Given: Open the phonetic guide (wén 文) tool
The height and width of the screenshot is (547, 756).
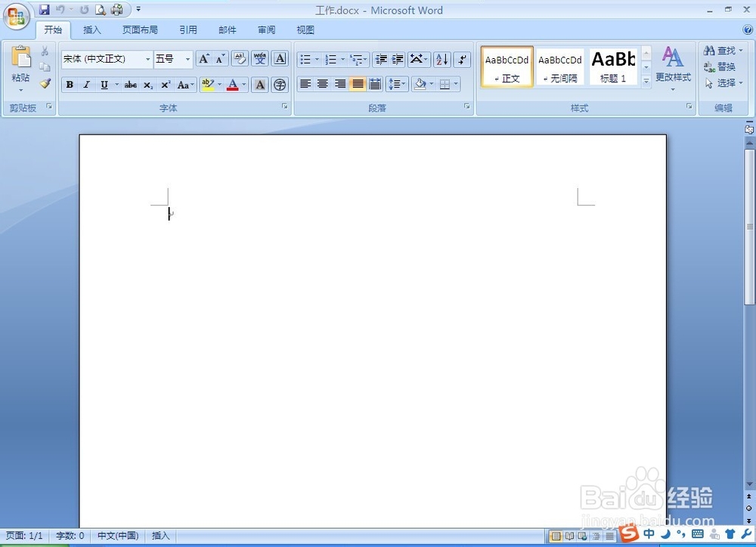Looking at the screenshot, I should coord(260,59).
